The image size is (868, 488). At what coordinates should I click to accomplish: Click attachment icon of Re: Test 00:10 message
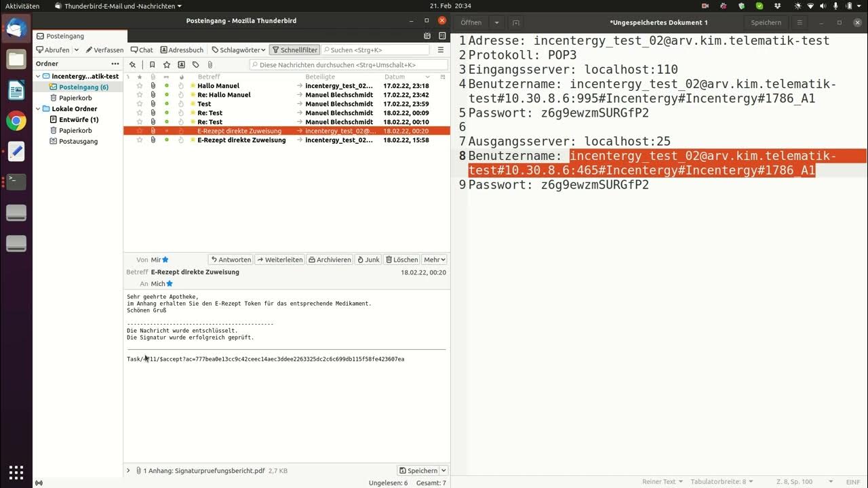[153, 122]
